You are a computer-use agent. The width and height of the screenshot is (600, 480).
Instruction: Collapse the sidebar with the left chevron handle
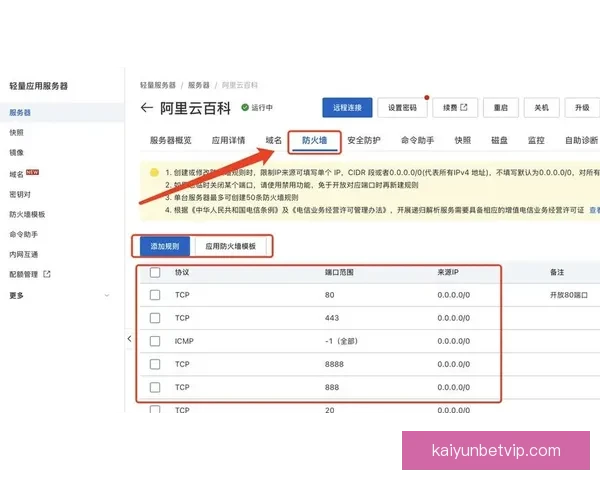[x=129, y=338]
